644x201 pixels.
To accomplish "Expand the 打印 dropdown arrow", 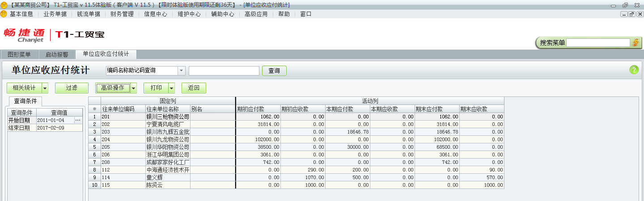I will (x=171, y=88).
